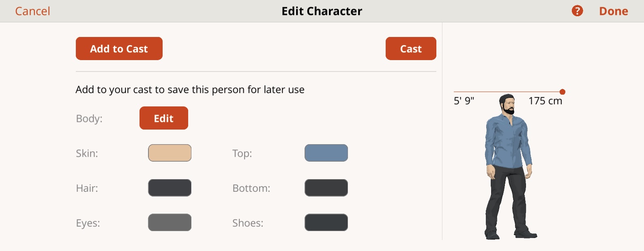
Task: Edit the character's Body
Action: tap(164, 118)
